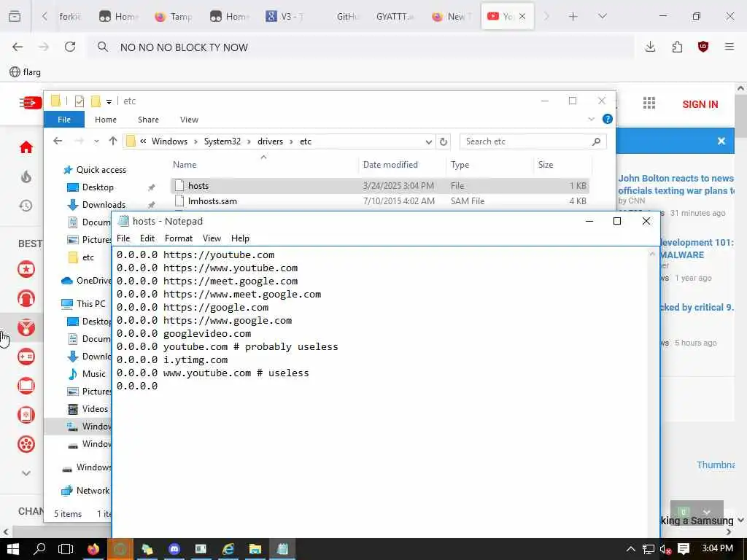Open Music folder under This PC
The width and height of the screenshot is (747, 560).
[93, 374]
